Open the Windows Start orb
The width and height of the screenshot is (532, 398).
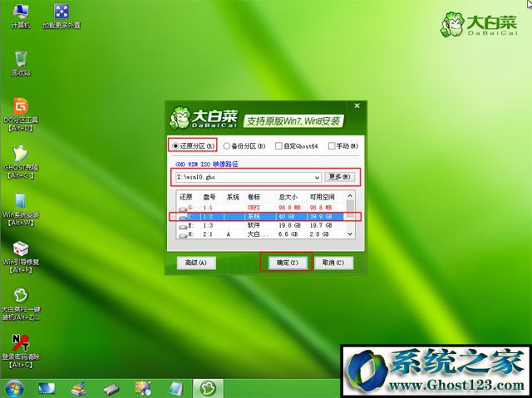coord(13,389)
